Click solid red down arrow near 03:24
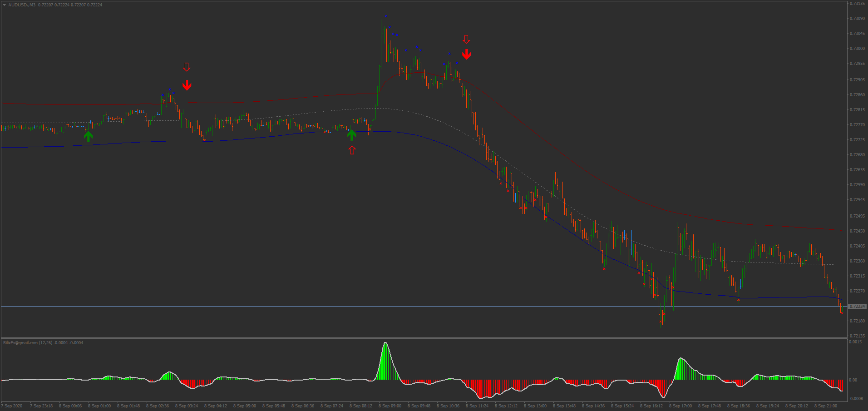This screenshot has height=411, width=868. coord(187,85)
